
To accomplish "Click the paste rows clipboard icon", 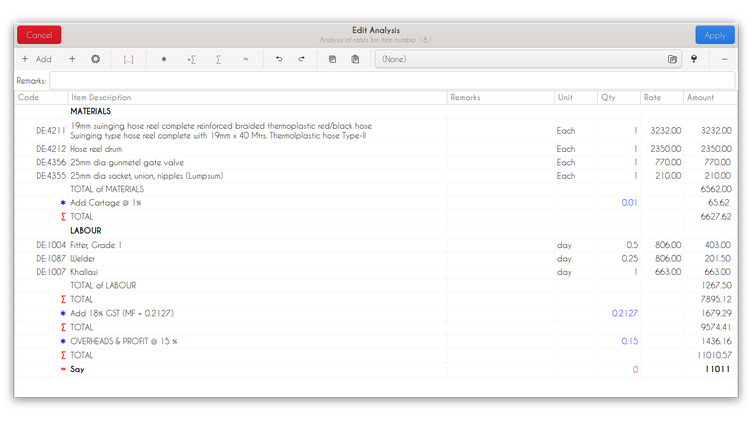I will (x=355, y=60).
